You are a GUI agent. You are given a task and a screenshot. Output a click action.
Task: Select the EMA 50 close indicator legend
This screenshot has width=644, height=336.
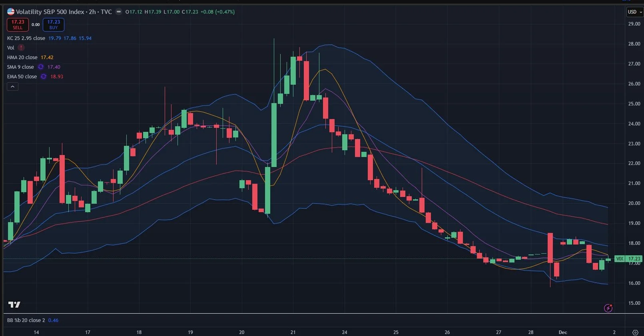(x=22, y=77)
